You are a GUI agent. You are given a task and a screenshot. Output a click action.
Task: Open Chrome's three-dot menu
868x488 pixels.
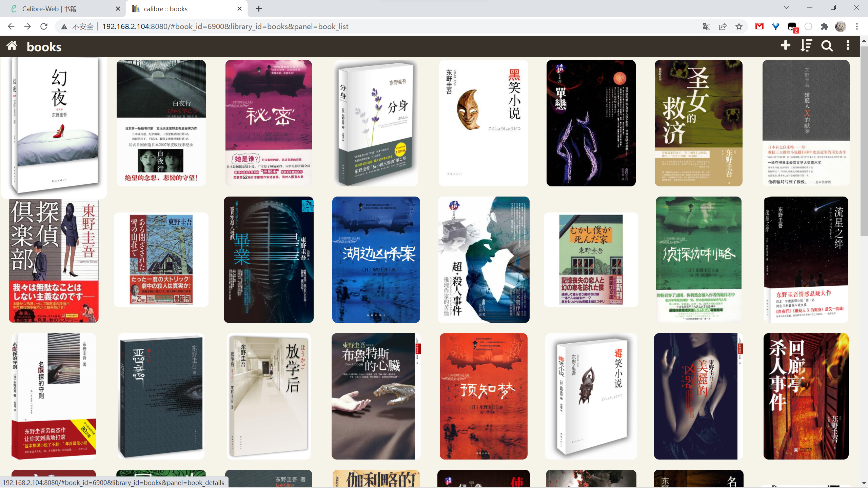(x=857, y=26)
